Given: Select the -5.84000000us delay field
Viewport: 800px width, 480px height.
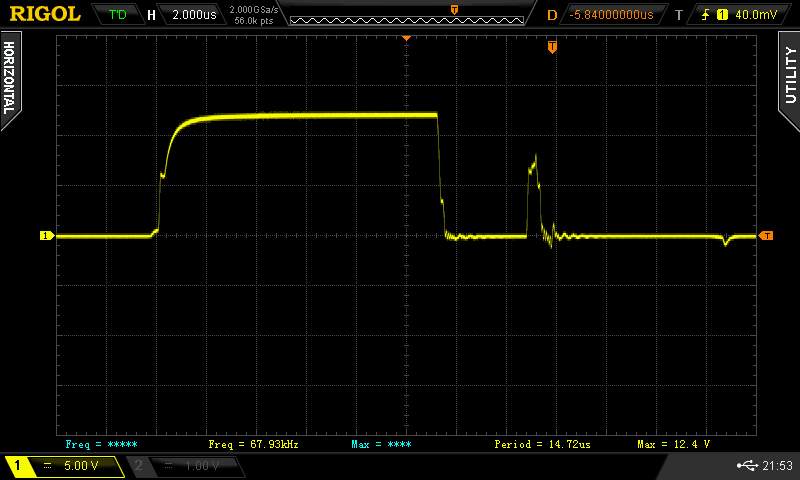Looking at the screenshot, I should (x=610, y=15).
